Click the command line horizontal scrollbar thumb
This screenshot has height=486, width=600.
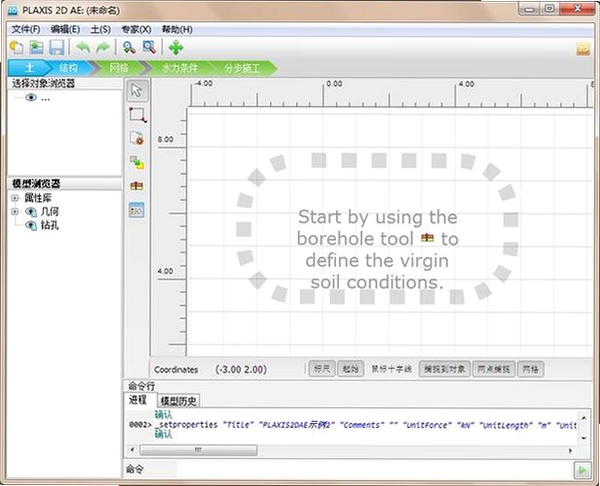click(x=198, y=450)
